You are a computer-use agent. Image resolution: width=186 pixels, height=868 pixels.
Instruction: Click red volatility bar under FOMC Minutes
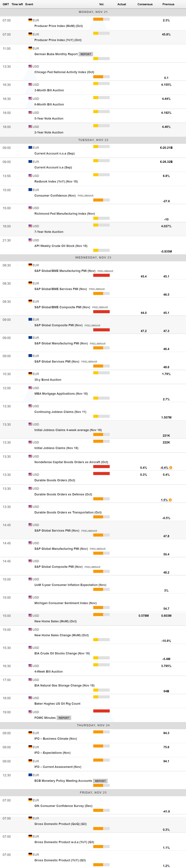click(101, 711)
